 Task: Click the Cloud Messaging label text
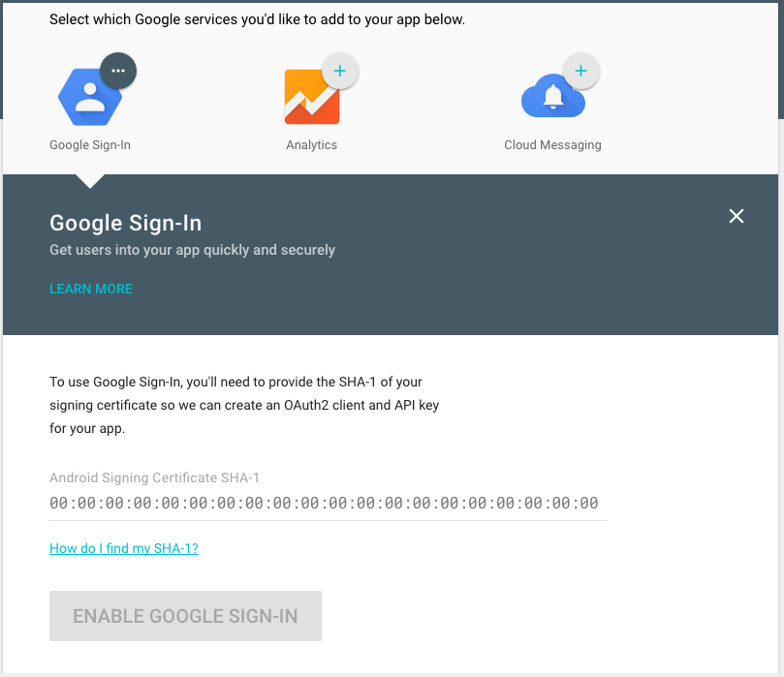(x=552, y=144)
